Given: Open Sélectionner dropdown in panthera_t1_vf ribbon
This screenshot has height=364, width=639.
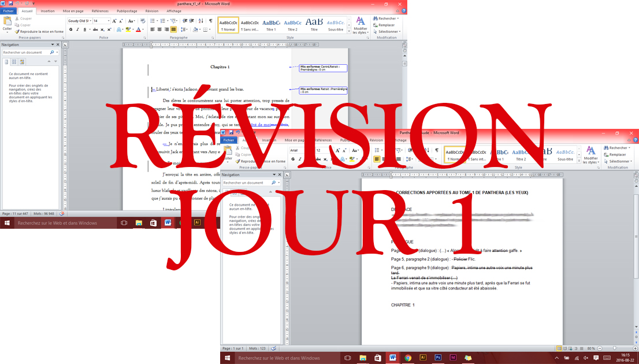Looking at the screenshot, I should coord(387,31).
